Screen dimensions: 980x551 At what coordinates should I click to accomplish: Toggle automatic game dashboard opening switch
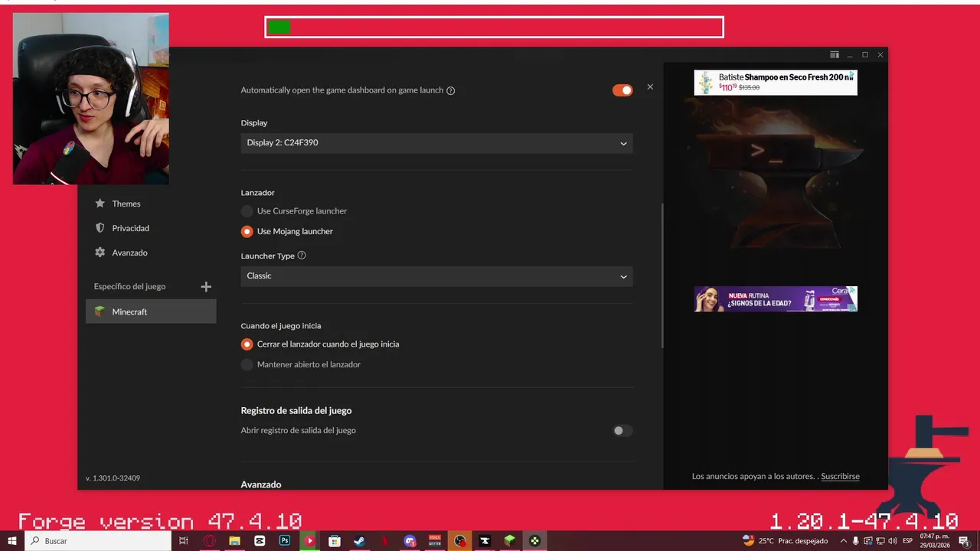[x=622, y=90]
